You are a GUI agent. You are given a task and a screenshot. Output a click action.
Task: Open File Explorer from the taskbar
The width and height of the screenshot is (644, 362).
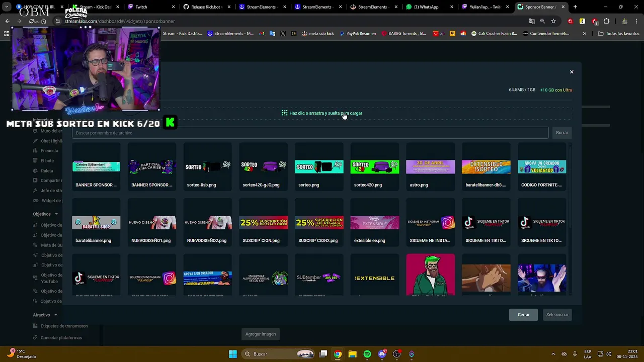(353, 354)
